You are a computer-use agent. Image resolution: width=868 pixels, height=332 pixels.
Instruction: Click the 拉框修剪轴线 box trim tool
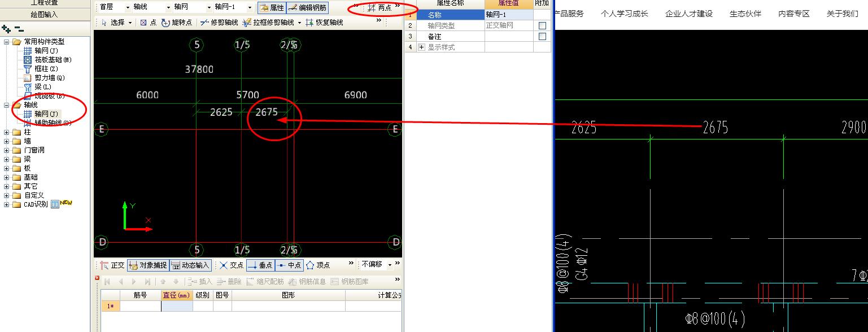click(269, 23)
